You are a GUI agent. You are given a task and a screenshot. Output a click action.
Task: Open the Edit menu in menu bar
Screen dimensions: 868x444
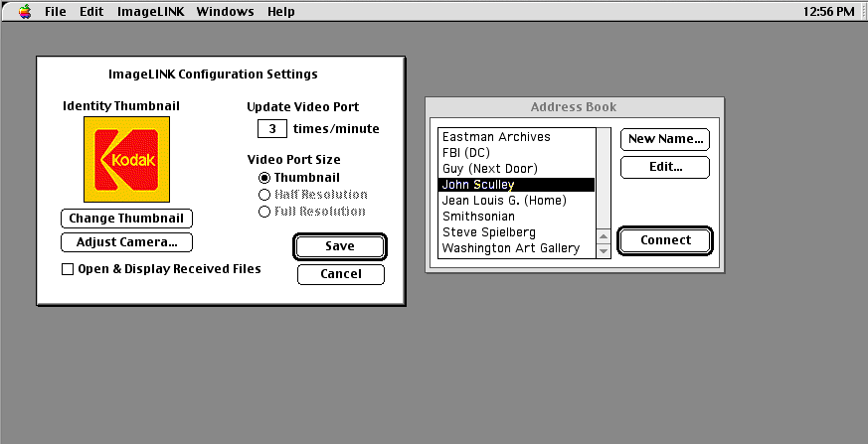[x=91, y=12]
